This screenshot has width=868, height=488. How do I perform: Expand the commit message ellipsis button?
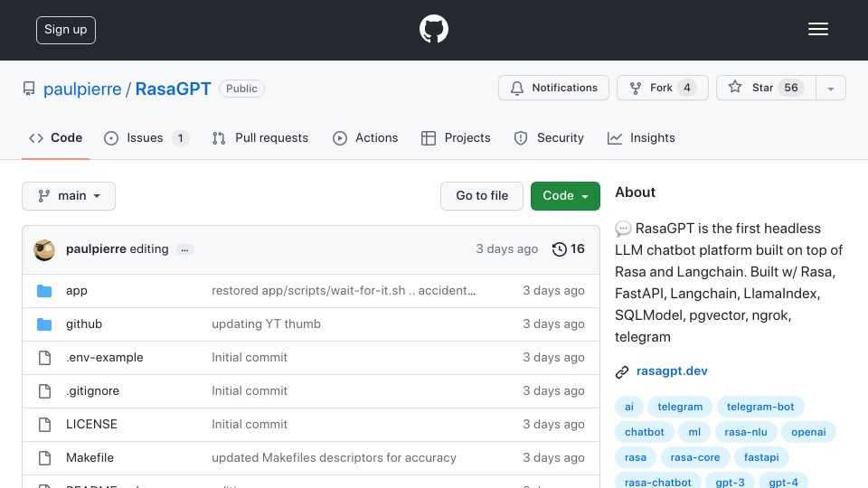pyautogui.click(x=184, y=249)
